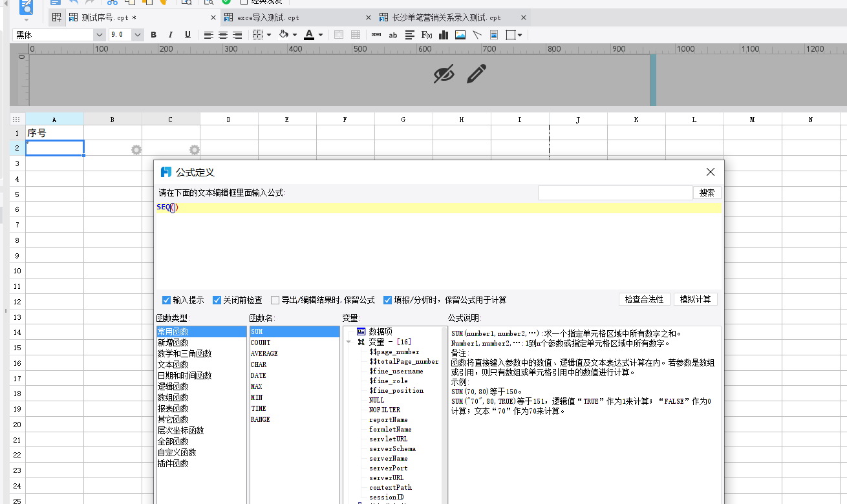The height and width of the screenshot is (504, 847).
Task: Click the 搜索 button
Action: pyautogui.click(x=707, y=193)
